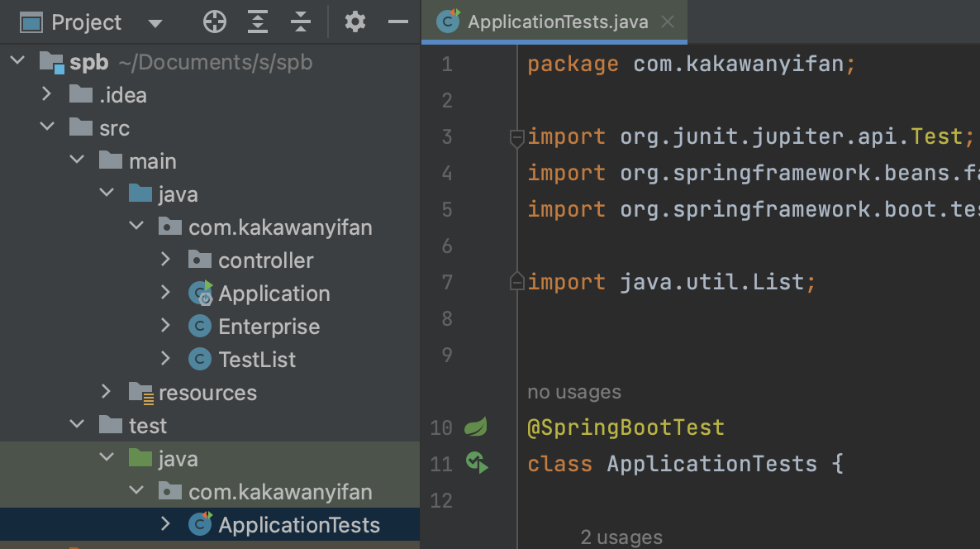Switch to ApplicationTests.java tab
Viewport: 980px width, 549px height.
coord(557,22)
